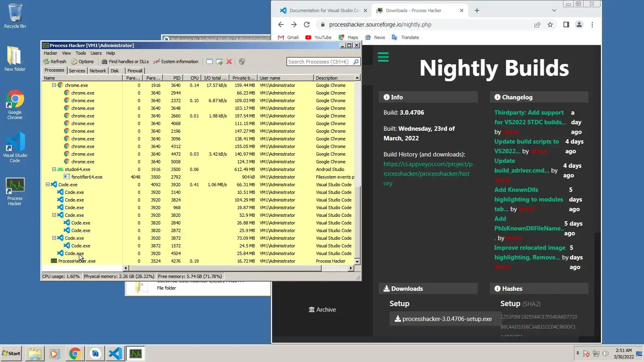Switch to the Firewall tab

point(135,71)
